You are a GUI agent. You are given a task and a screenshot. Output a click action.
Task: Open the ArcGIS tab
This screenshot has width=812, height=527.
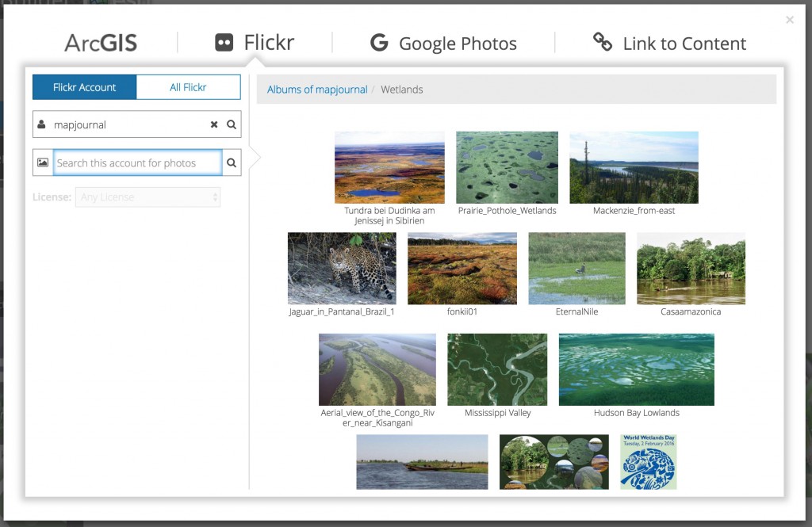(101, 43)
